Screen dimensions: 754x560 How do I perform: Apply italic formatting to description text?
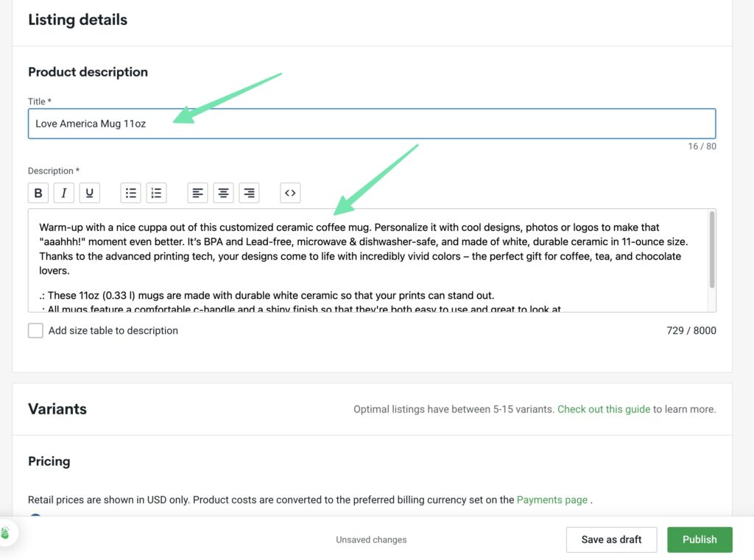click(x=64, y=193)
